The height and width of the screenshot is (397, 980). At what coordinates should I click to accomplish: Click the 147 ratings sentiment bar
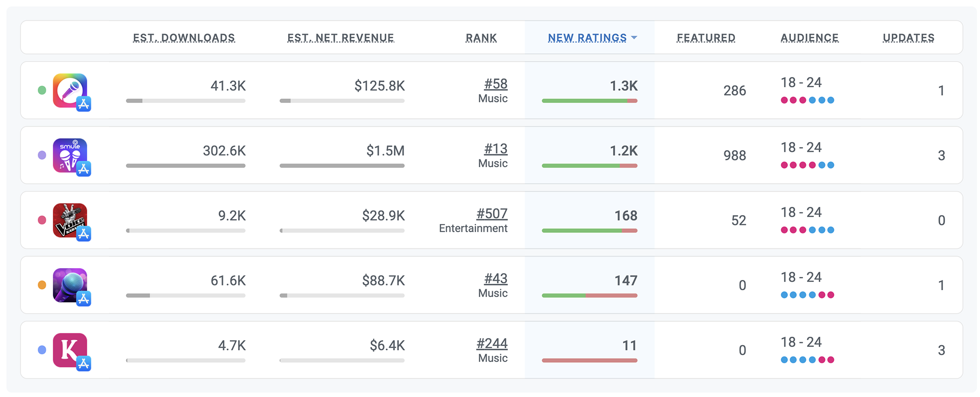tap(589, 296)
